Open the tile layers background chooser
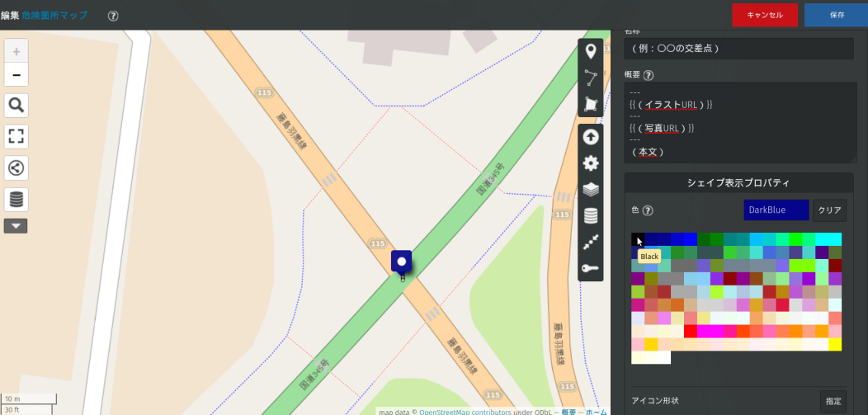 591,190
